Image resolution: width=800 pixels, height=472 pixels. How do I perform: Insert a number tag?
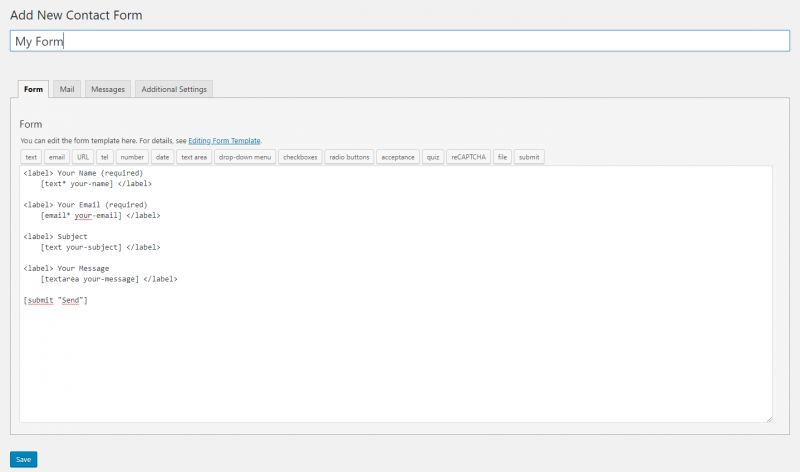tap(132, 157)
